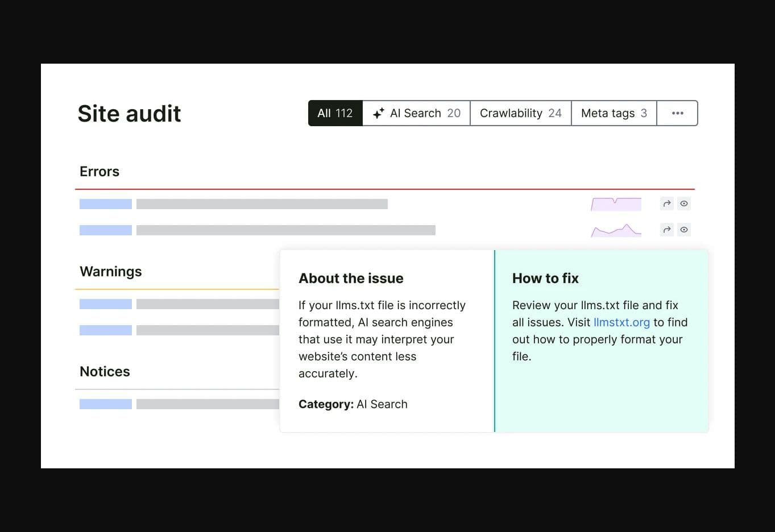The width and height of the screenshot is (775, 532).
Task: Click the Notices section heading
Action: pyautogui.click(x=105, y=372)
